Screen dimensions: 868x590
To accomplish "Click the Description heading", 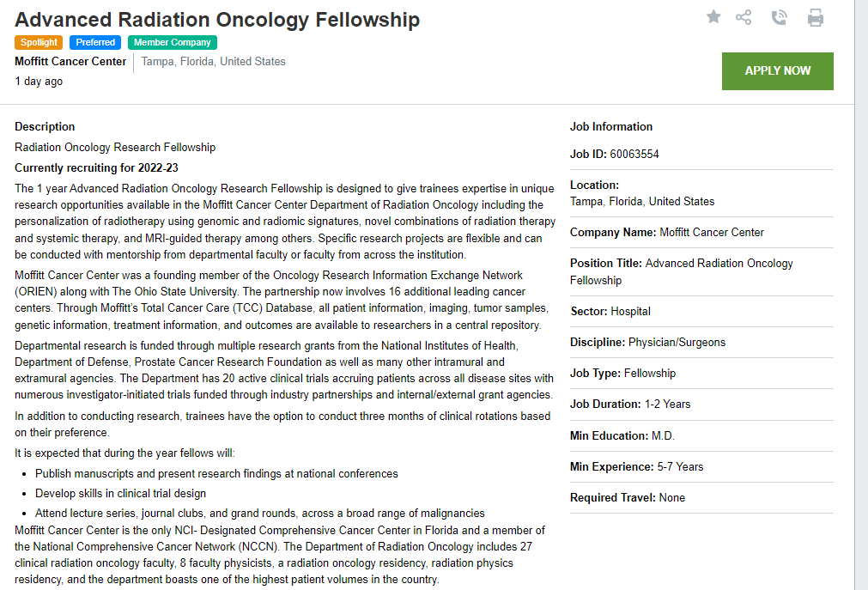I will [45, 126].
